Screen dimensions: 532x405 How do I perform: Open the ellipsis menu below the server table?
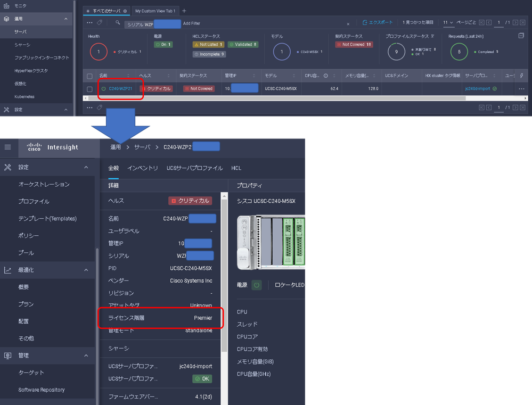[x=89, y=108]
